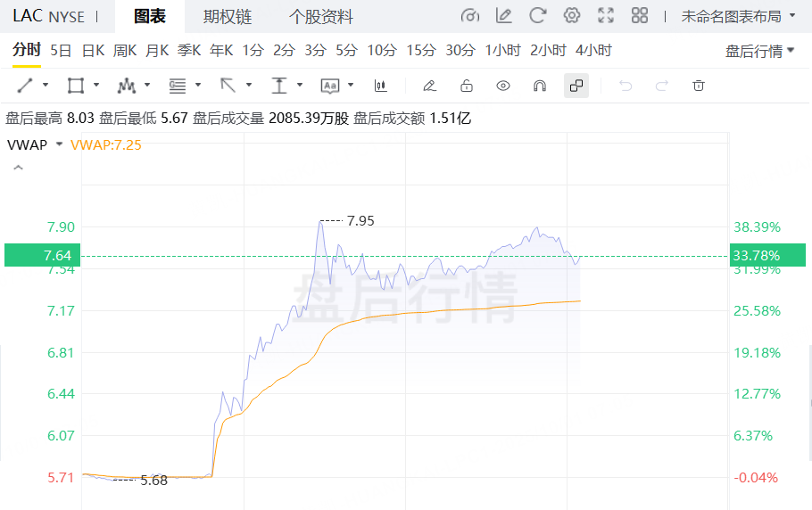The height and width of the screenshot is (510, 812).
Task: Toggle drawings visibility eye icon
Action: tap(503, 86)
